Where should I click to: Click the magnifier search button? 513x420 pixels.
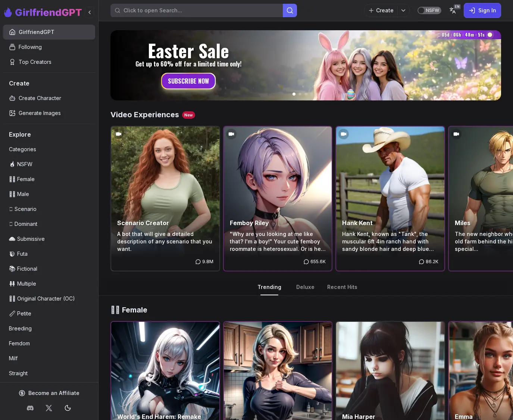tap(290, 10)
